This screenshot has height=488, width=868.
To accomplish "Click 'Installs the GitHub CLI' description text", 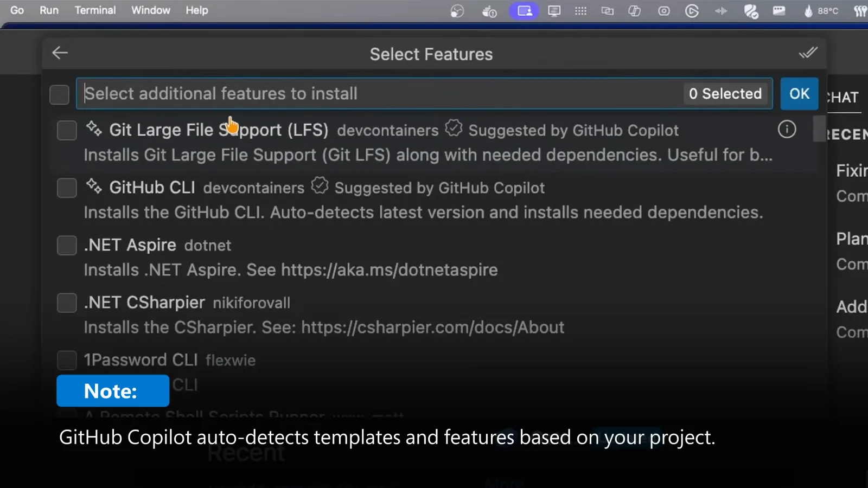I will tap(423, 213).
